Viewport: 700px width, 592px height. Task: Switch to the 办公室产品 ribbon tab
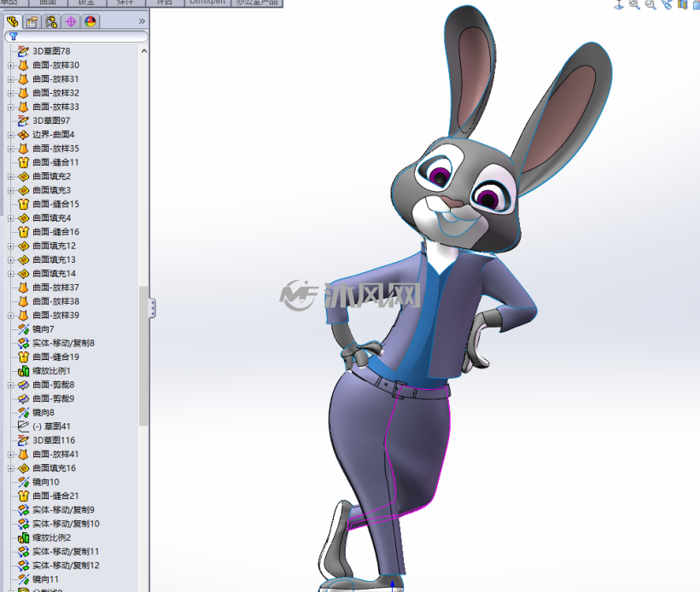point(257,3)
